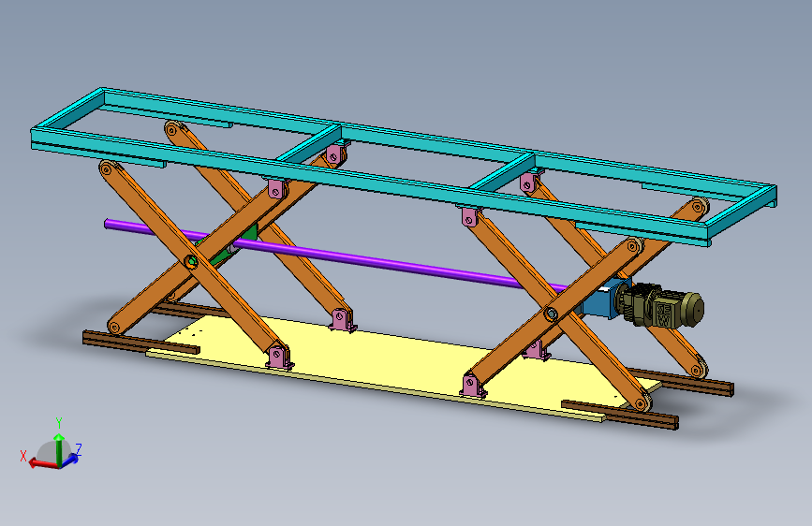Screen dimensions: 812x526
Task: Select the blue gearbox housing beside the motor
Action: (598, 303)
